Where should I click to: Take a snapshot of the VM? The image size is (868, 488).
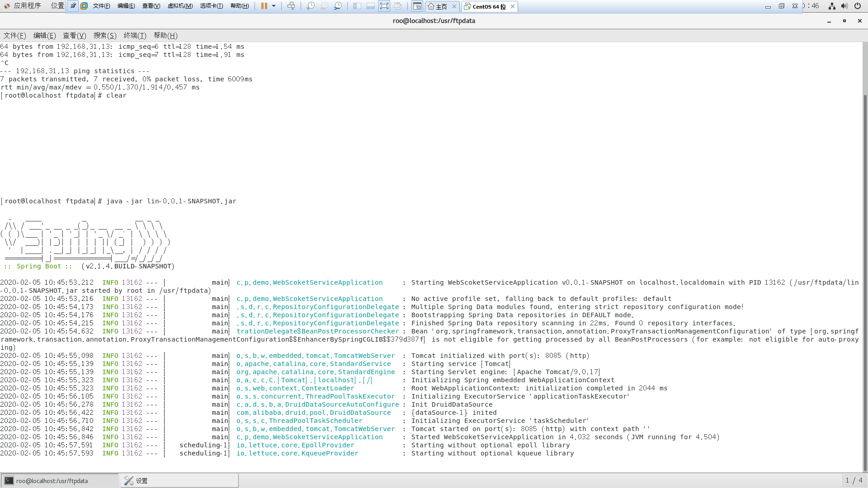[311, 6]
